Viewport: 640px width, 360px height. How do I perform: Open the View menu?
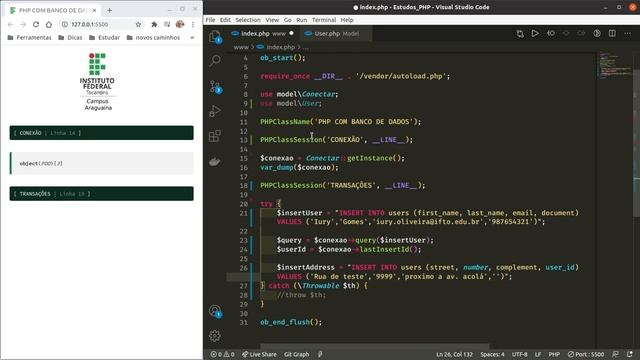click(272, 20)
